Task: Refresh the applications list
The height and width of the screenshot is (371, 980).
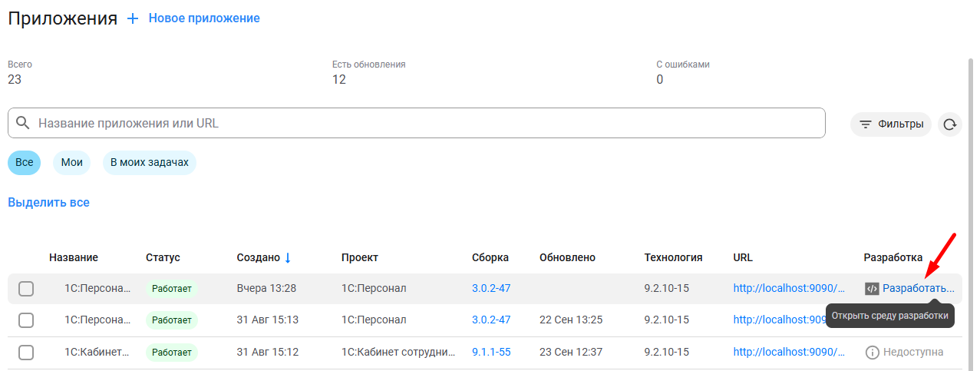Action: point(950,124)
